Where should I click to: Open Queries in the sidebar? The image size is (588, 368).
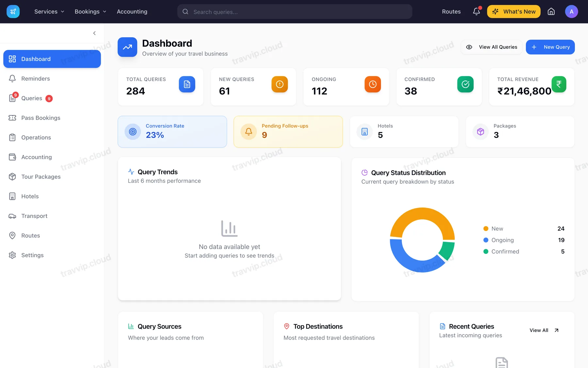[x=52, y=98]
